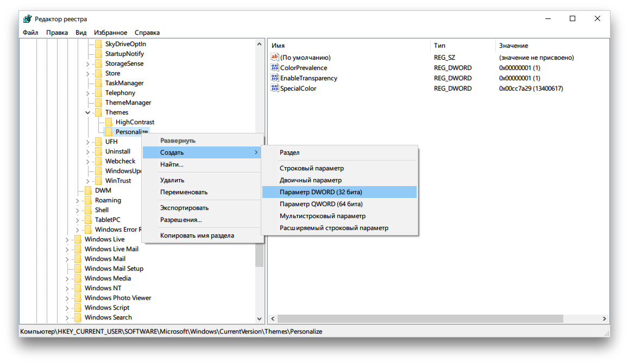Viewport: 629px width, 364px height.
Task: Expand the Windows Search tree node
Action: point(67,317)
